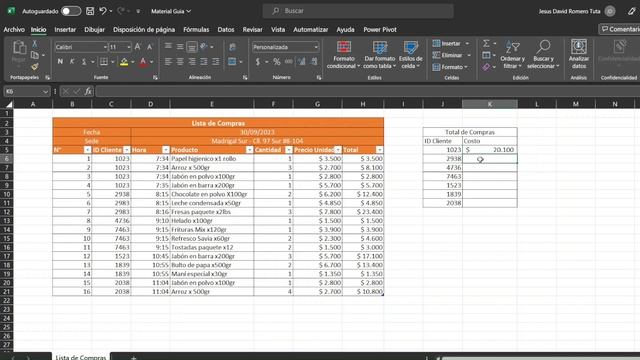Switch to the Disposición de página tab
640x360 pixels.
pos(144,29)
